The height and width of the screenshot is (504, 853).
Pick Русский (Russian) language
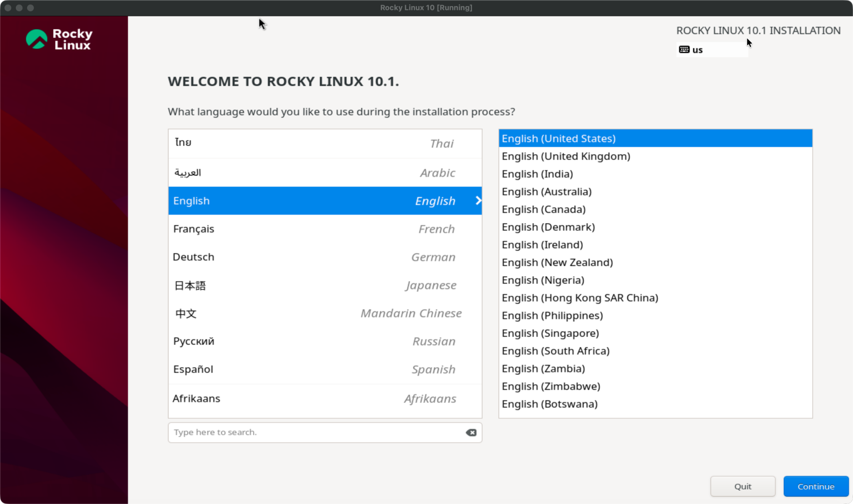coord(325,341)
